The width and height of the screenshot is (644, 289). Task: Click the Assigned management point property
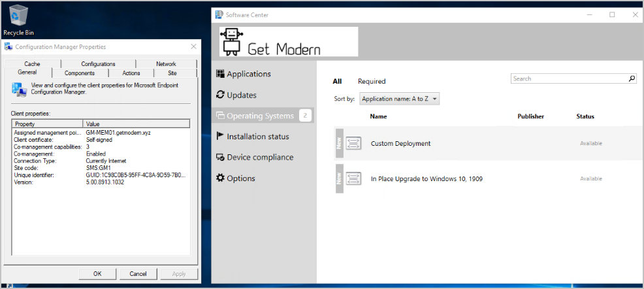point(48,133)
